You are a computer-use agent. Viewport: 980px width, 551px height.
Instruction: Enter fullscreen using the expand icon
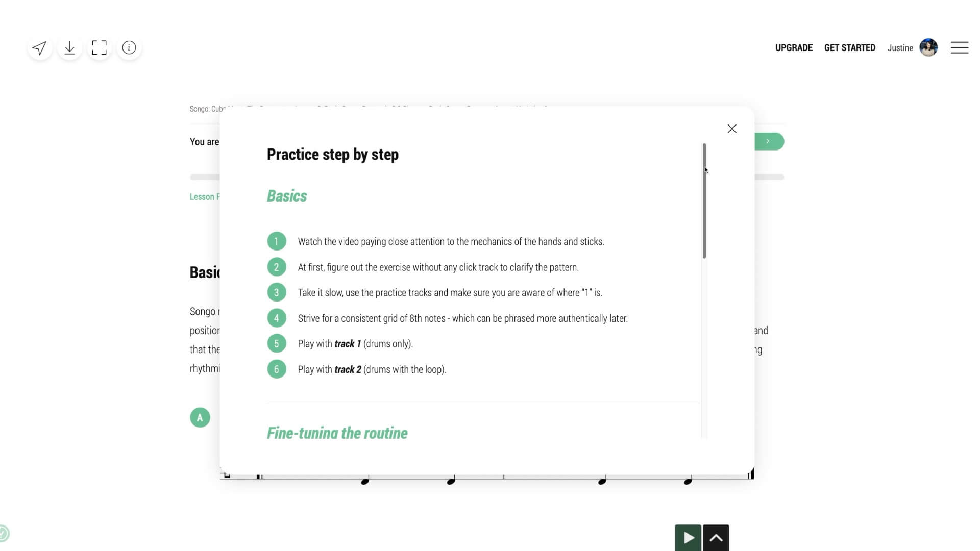[99, 47]
